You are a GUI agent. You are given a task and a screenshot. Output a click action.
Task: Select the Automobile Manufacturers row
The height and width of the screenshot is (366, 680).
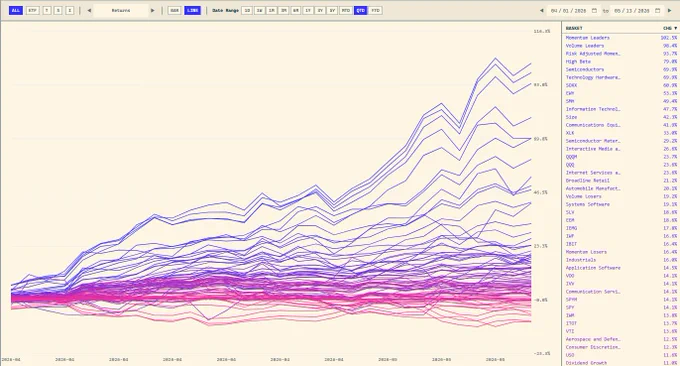click(621, 189)
